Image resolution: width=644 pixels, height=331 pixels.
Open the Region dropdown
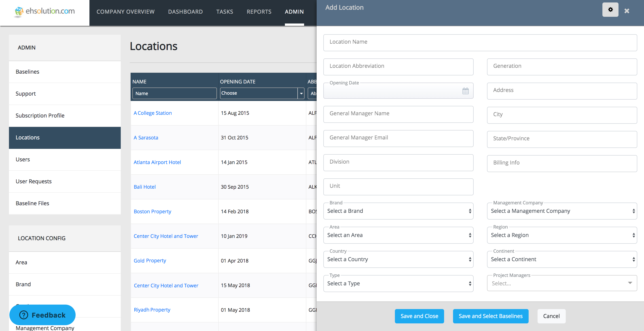click(x=562, y=235)
